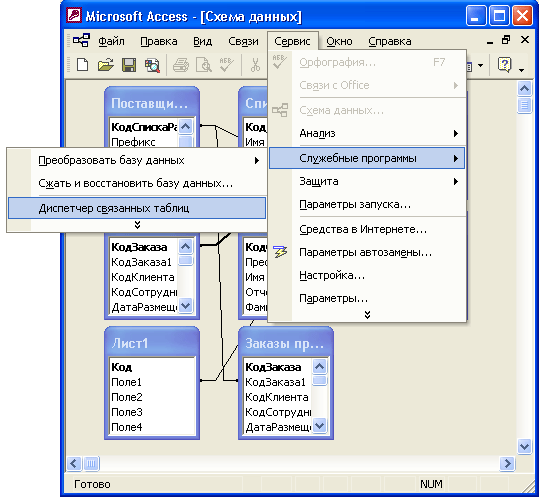
Task: Click the New document toolbar icon
Action: (82, 64)
